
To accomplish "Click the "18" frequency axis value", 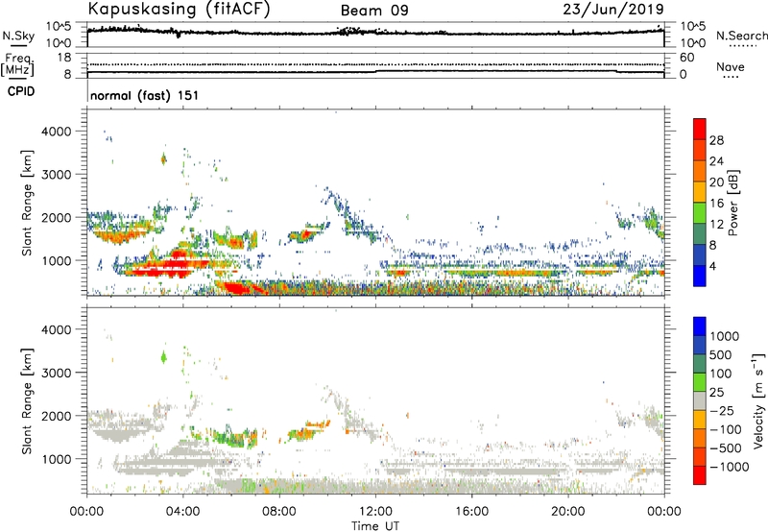I will click(64, 58).
